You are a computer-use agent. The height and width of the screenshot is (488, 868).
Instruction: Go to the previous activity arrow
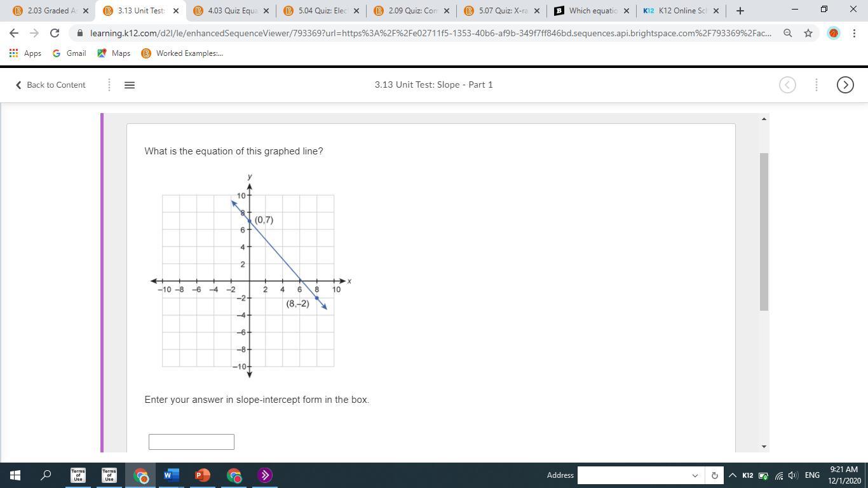pos(787,85)
